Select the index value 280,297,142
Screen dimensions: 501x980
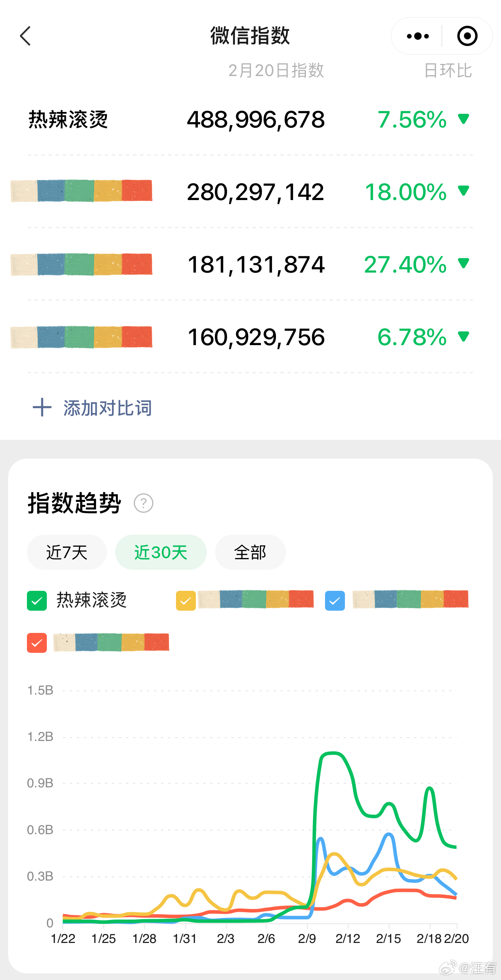256,192
